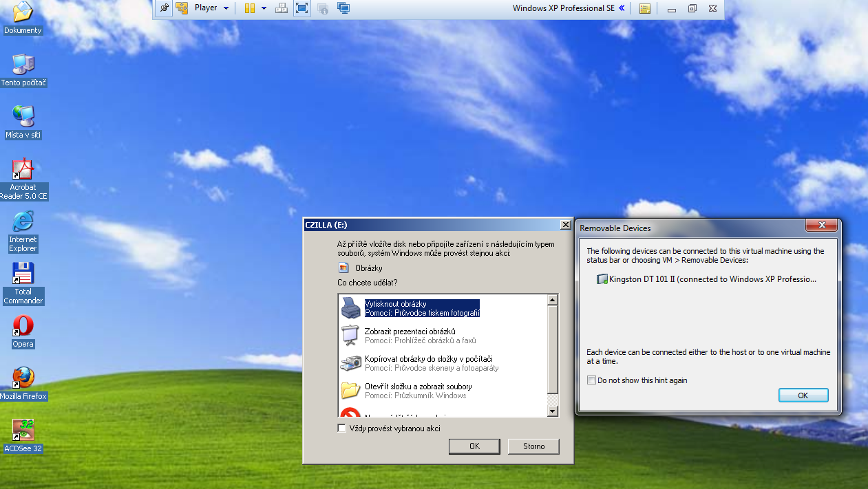Expand the power options dropdown arrow
Image resolution: width=868 pixels, height=489 pixels.
(264, 8)
